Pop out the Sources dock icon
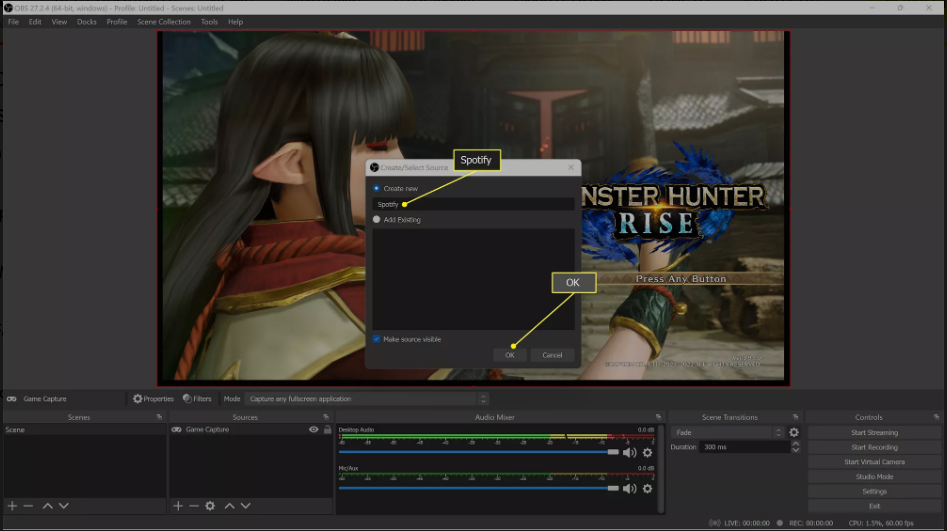The image size is (947, 531). point(326,417)
